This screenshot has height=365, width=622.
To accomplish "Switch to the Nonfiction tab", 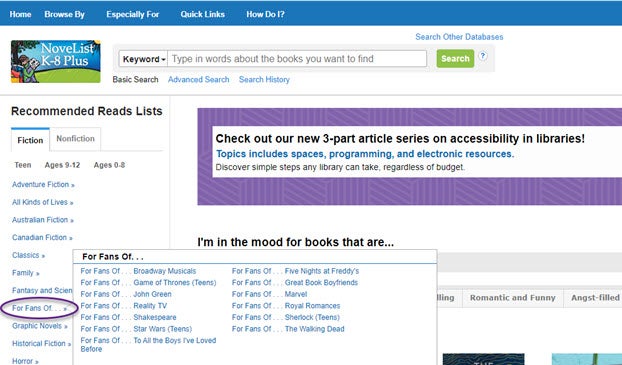I will pos(75,139).
